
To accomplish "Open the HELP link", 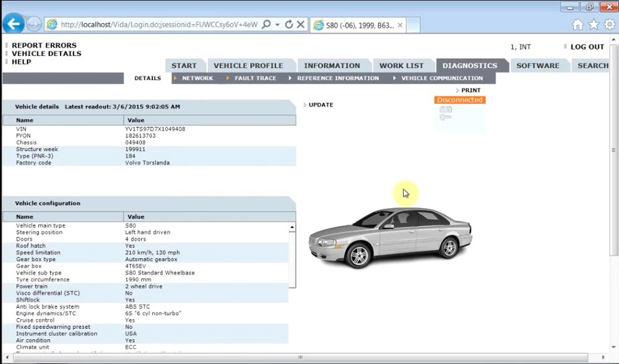I will (x=21, y=62).
